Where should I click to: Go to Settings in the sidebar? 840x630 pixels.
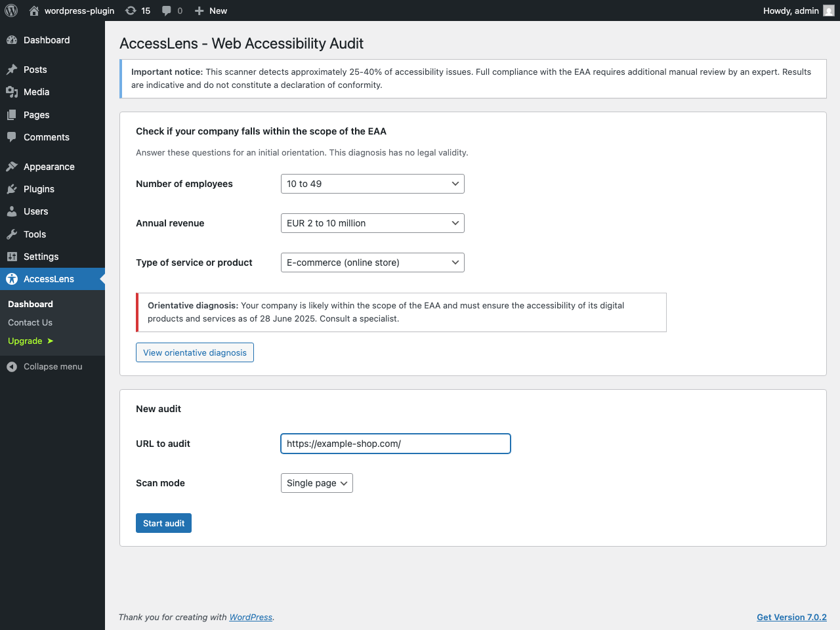tap(52, 257)
